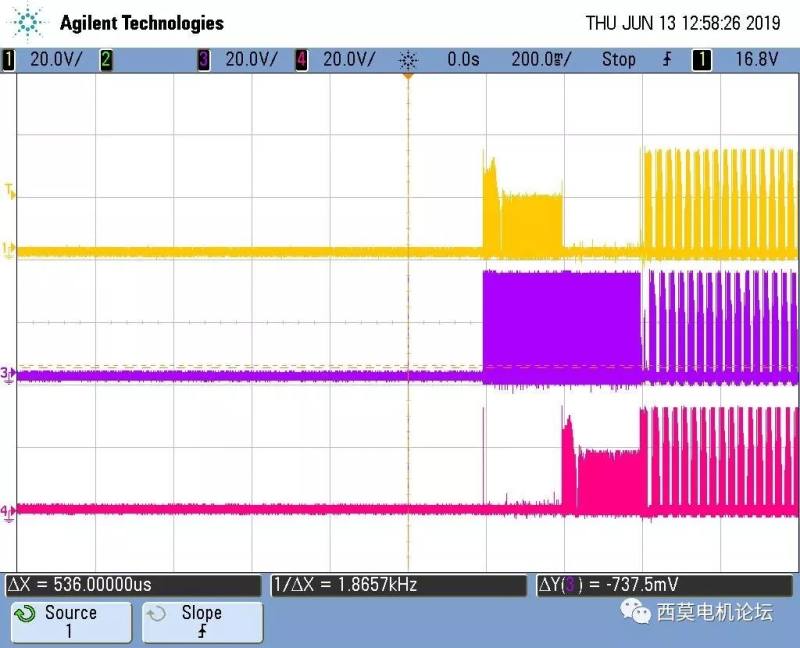800x648 pixels.
Task: Click the Agilent Technologies starburst logo
Action: 30,22
